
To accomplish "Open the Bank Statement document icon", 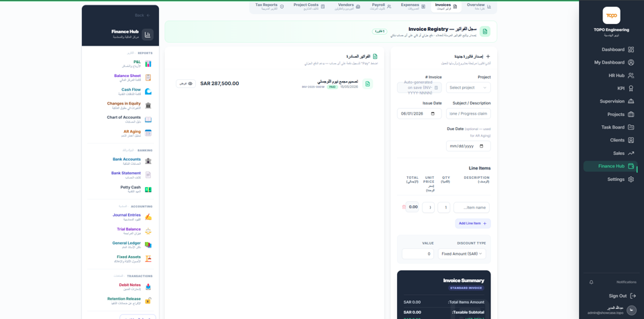I will pyautogui.click(x=148, y=175).
